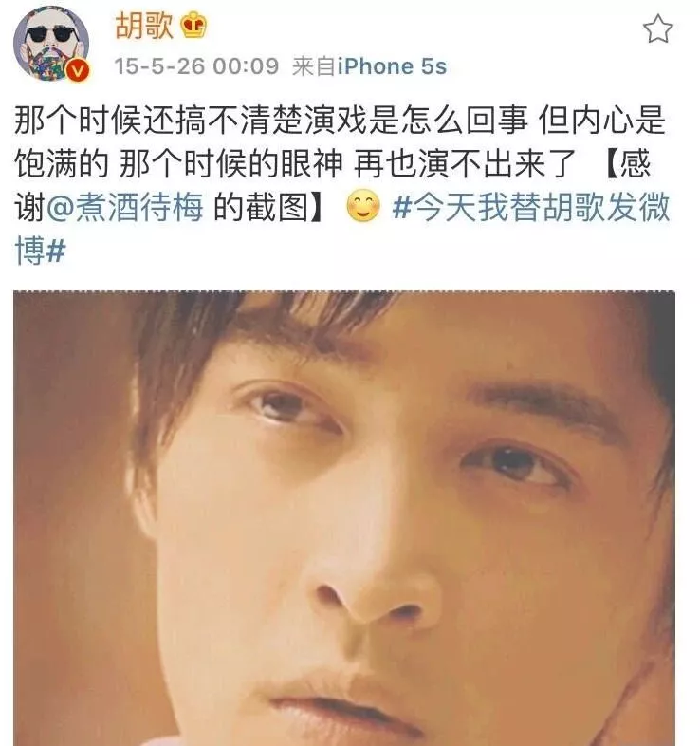The height and width of the screenshot is (746, 700).
Task: Tap the dotted top border of the photo
Action: (344, 291)
